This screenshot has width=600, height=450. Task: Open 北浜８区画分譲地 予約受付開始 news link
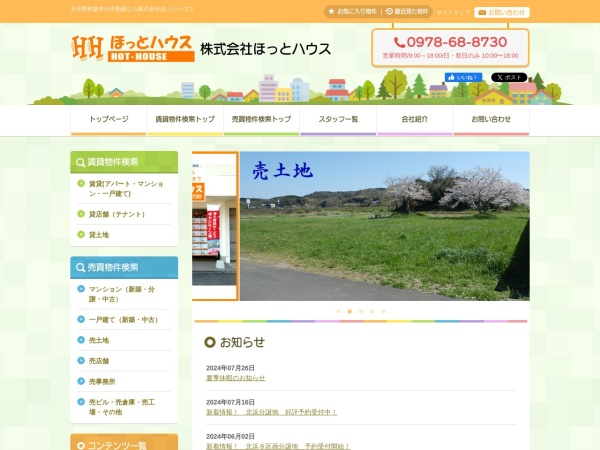(278, 446)
